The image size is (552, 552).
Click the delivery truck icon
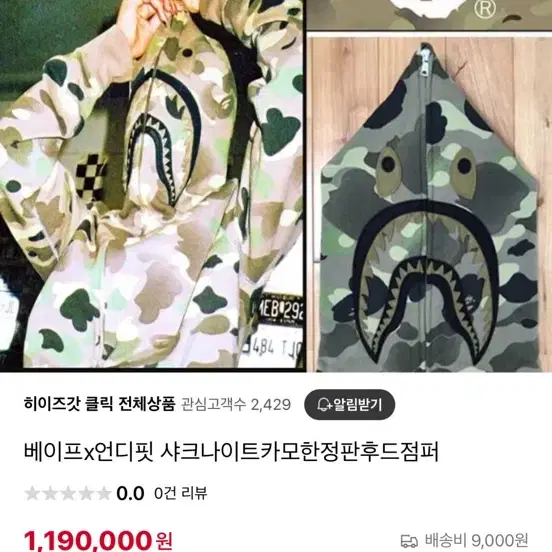click(409, 541)
